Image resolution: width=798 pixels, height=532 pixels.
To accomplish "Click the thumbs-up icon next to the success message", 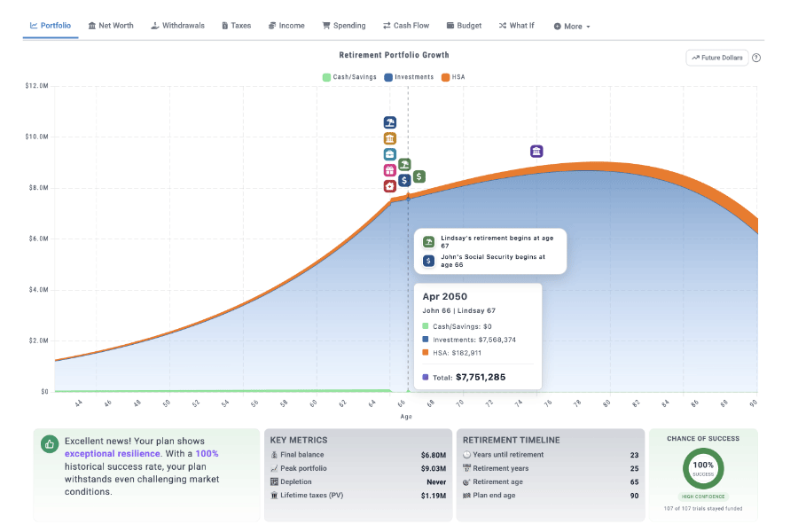I will 50,442.
